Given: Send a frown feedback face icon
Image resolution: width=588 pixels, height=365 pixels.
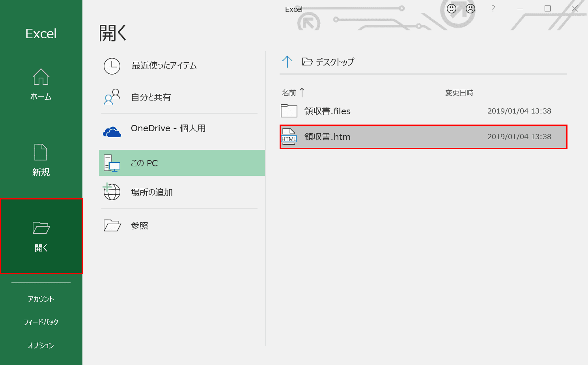Looking at the screenshot, I should (x=470, y=9).
